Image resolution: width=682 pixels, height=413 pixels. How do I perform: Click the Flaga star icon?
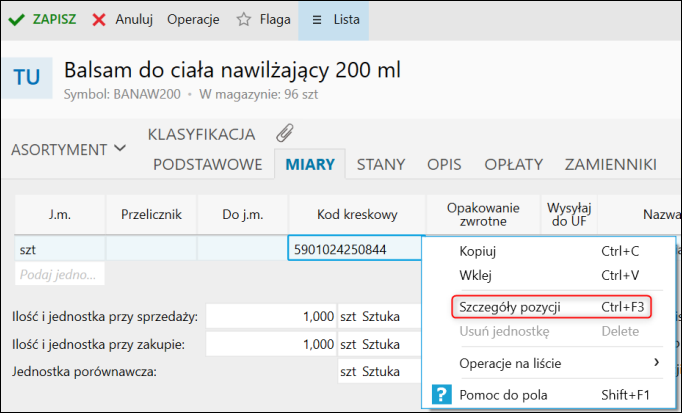[244, 20]
